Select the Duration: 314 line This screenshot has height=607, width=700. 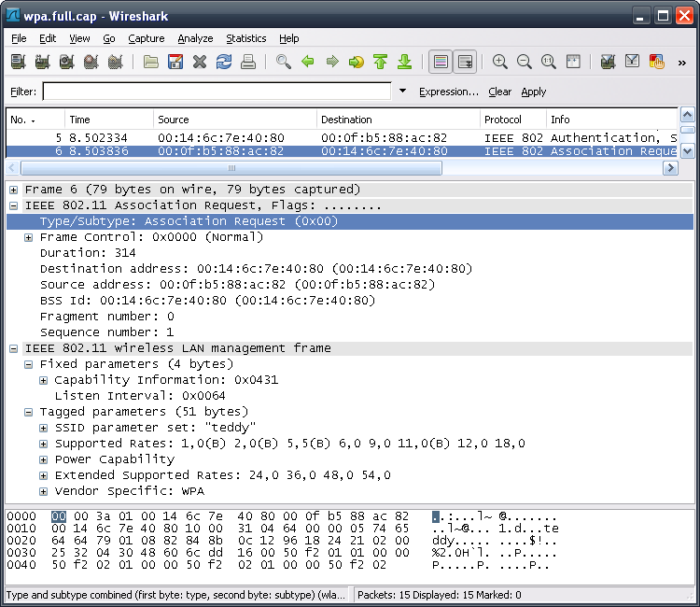pos(88,253)
